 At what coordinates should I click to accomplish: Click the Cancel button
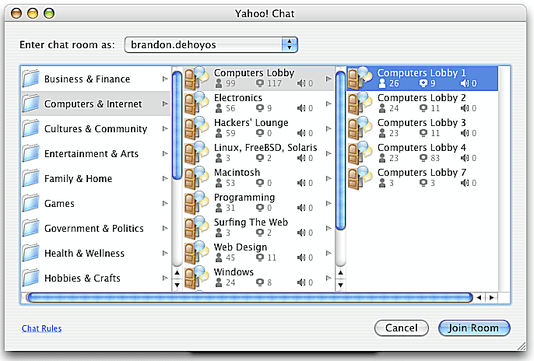click(401, 328)
